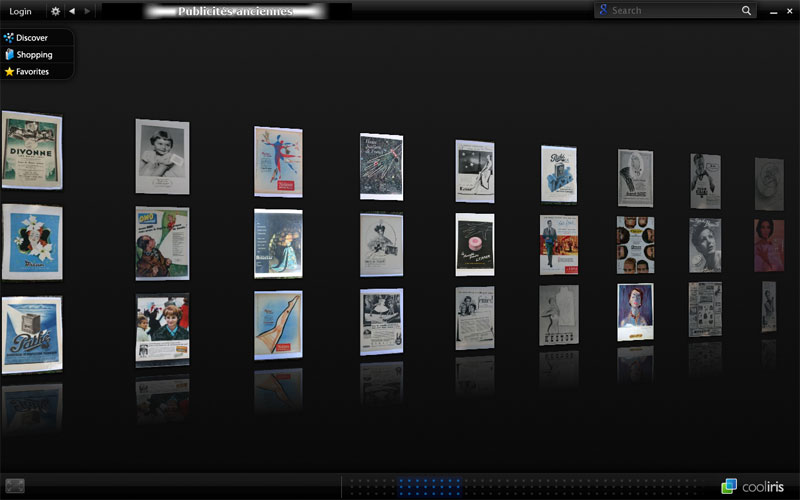Open the stocking leg illustration poster

click(278, 325)
